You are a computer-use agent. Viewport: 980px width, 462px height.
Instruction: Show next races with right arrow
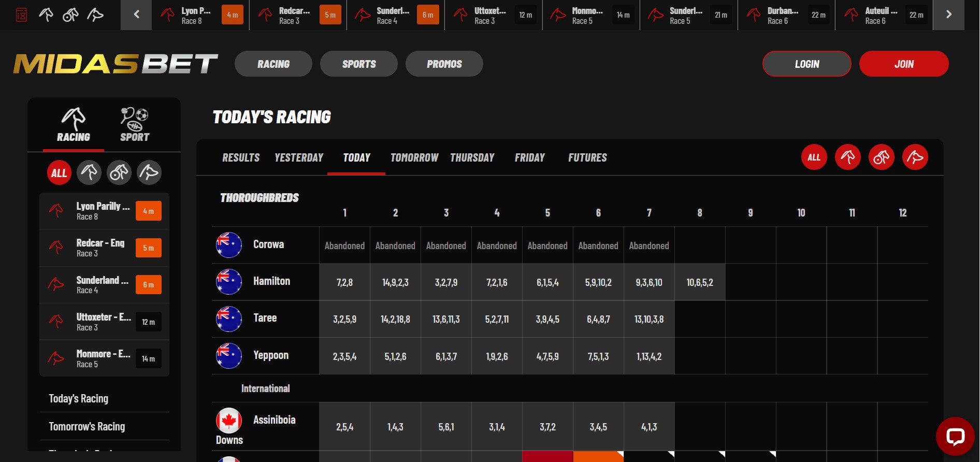click(948, 15)
